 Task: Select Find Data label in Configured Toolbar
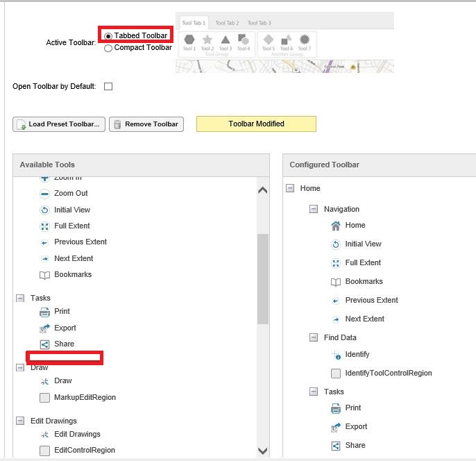coord(340,337)
